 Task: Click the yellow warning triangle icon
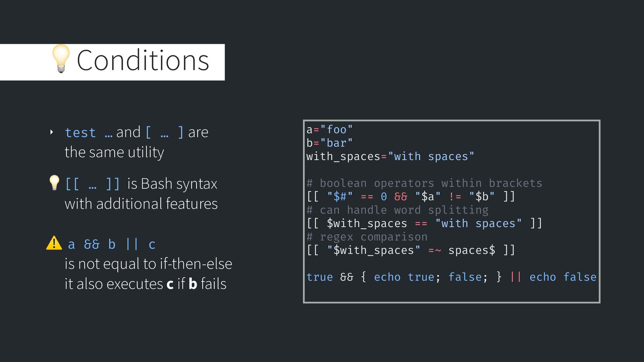pyautogui.click(x=54, y=243)
